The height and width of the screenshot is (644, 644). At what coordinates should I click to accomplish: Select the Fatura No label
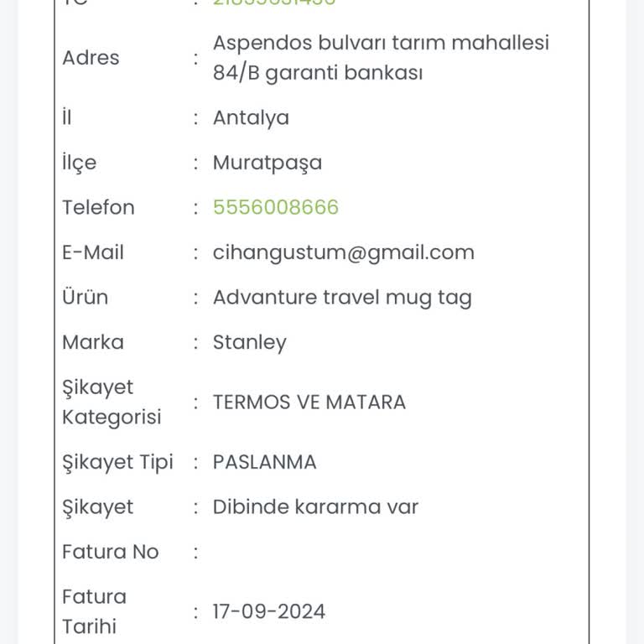[x=110, y=552]
